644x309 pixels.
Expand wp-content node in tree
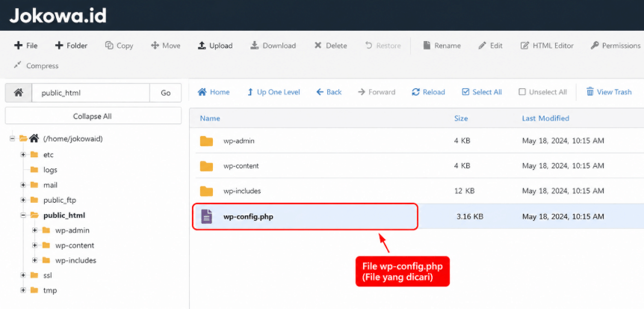(x=35, y=245)
